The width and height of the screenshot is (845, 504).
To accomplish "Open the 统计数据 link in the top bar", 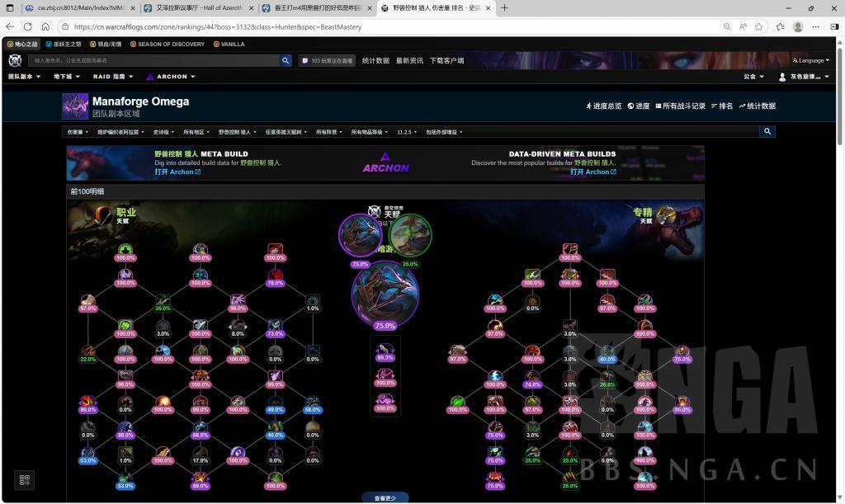I will point(375,60).
